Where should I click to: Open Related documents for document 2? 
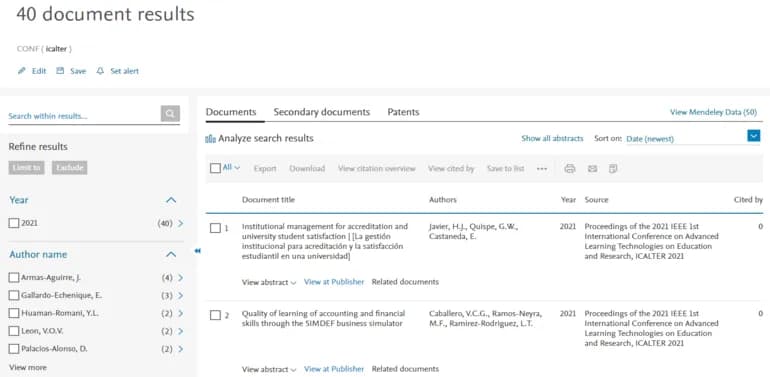405,369
